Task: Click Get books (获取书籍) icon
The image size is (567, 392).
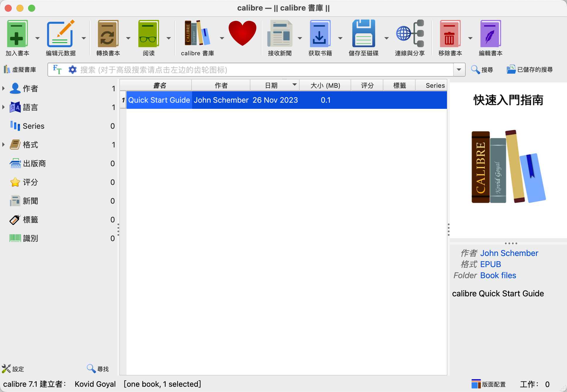Action: tap(320, 34)
